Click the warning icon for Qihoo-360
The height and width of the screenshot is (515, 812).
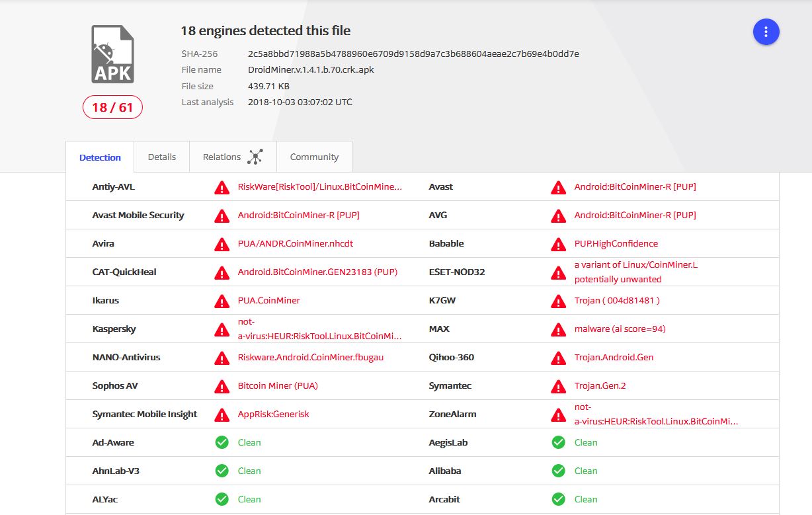[559, 358]
